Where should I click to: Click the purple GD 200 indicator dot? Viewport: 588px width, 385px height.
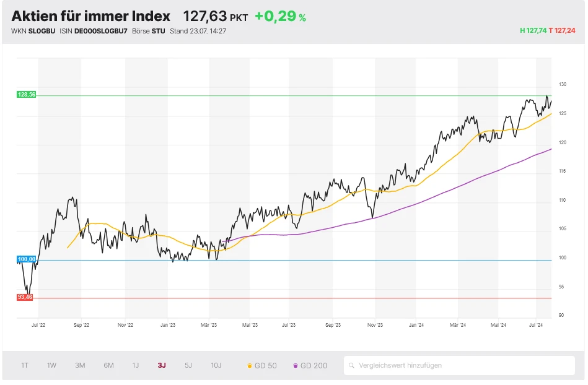coord(296,365)
